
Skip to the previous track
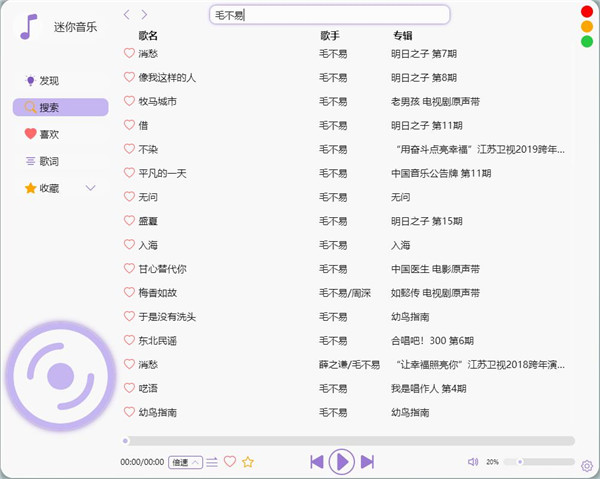click(317, 462)
